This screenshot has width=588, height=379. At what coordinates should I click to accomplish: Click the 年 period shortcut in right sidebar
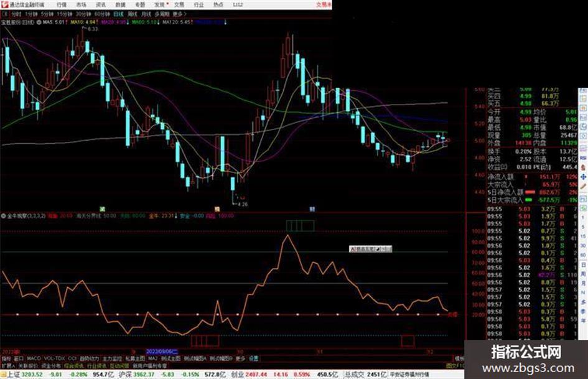click(583, 321)
